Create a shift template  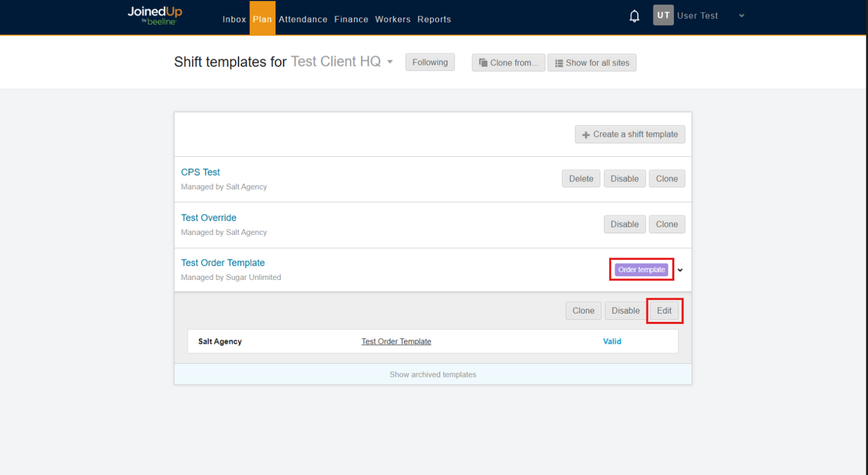coord(630,135)
